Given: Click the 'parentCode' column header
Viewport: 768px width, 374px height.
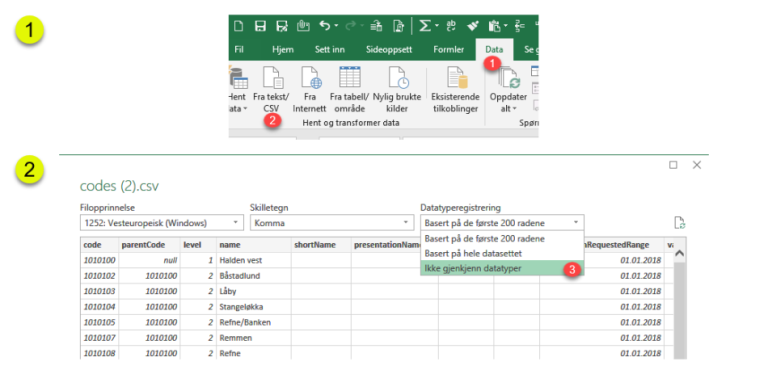Looking at the screenshot, I should pyautogui.click(x=149, y=245).
